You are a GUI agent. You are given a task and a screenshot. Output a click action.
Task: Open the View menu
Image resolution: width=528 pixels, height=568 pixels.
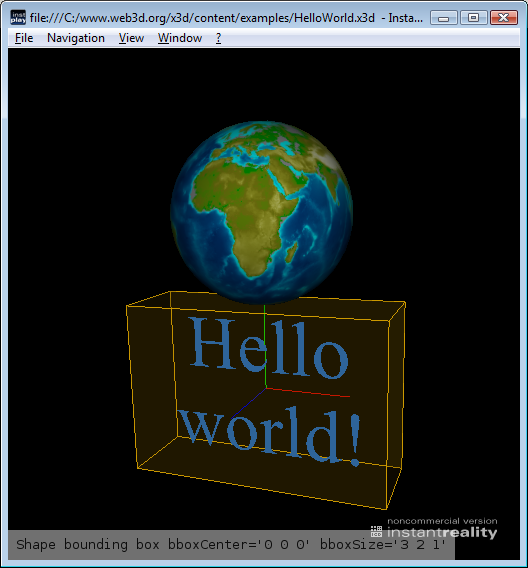coord(131,38)
